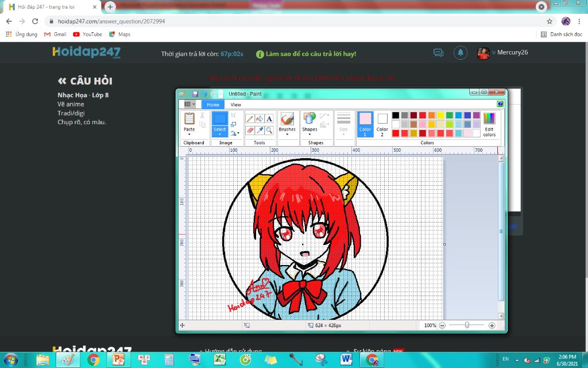Select the Eraser tool in Paint

click(249, 131)
